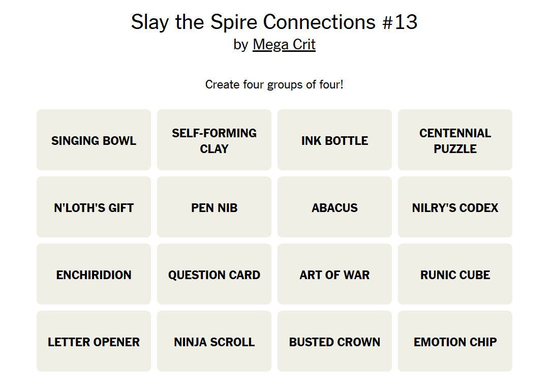
Task: Click the EMOTION CHIP tile
Action: 455,341
